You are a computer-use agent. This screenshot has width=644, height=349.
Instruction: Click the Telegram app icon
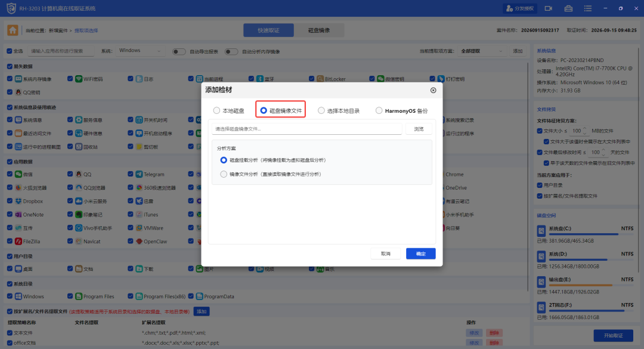pos(139,174)
